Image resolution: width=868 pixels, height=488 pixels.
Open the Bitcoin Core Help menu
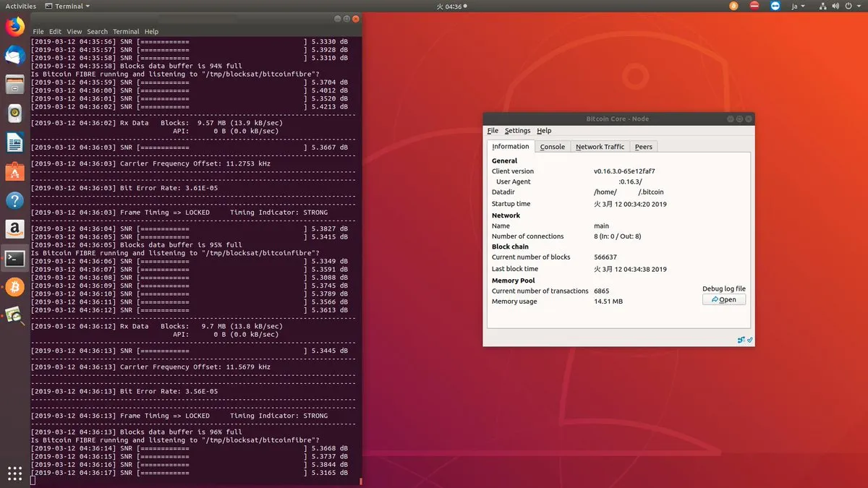pyautogui.click(x=544, y=131)
